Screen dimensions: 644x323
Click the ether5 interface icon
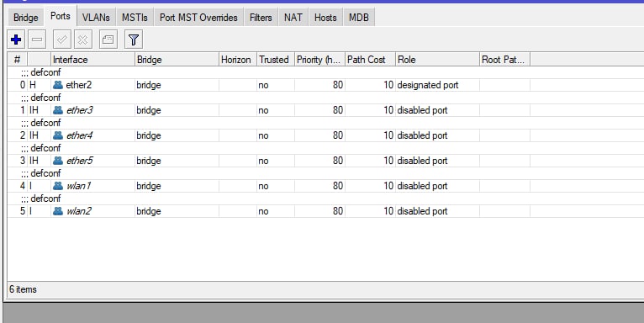[x=58, y=161]
